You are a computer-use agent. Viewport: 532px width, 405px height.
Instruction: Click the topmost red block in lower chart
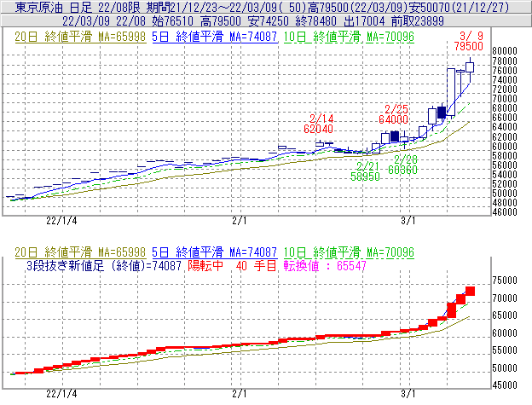pos(470,291)
